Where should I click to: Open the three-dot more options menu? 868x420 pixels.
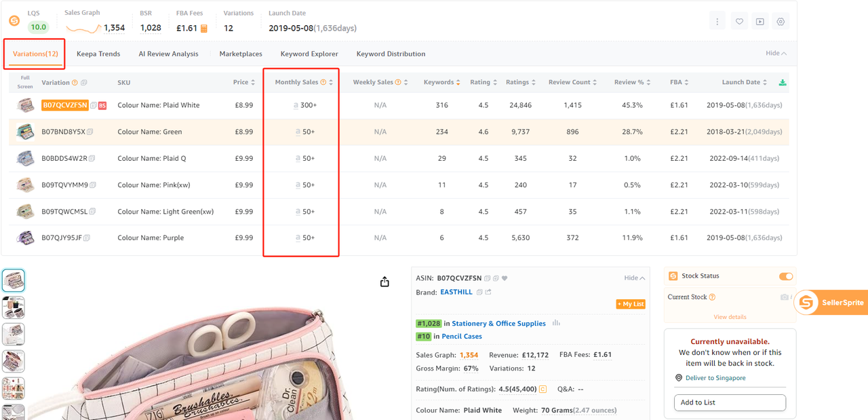point(717,22)
